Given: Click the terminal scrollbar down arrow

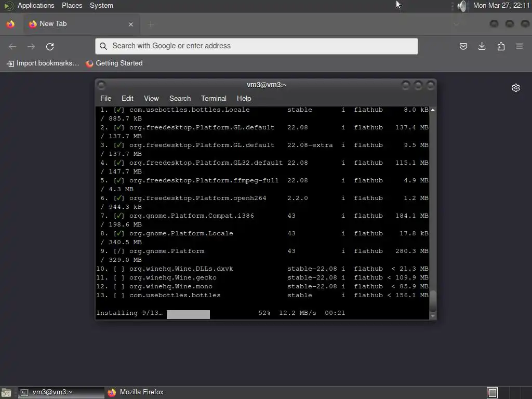Looking at the screenshot, I should [433, 316].
